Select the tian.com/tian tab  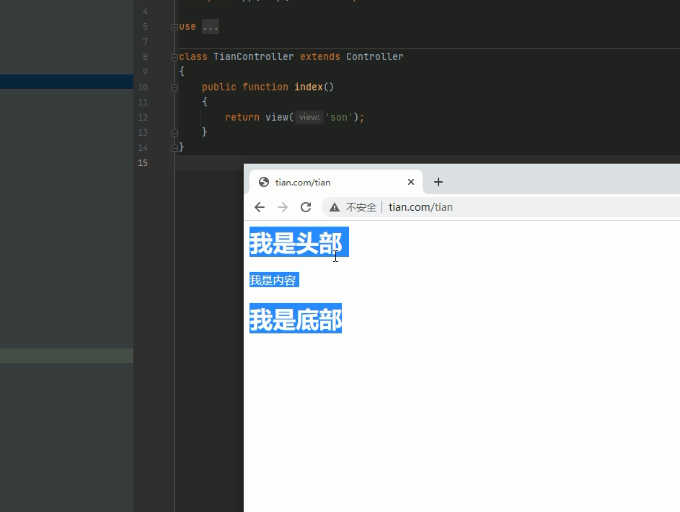[320, 182]
